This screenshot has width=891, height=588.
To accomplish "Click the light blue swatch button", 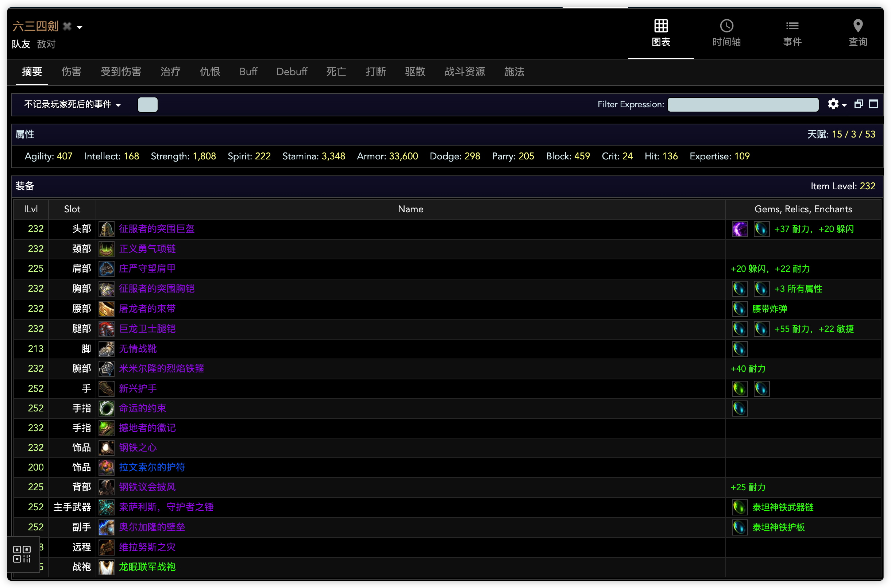I will pos(147,104).
